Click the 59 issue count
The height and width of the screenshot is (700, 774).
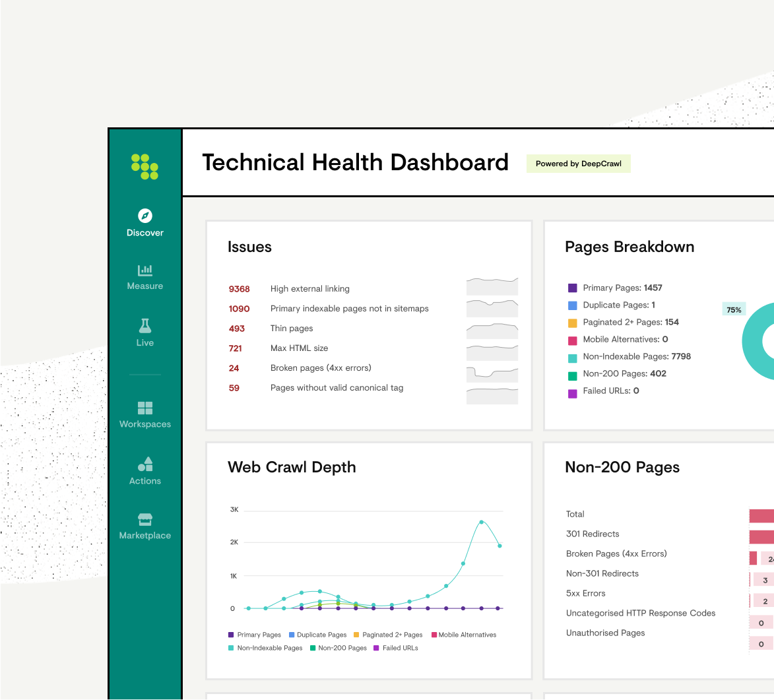point(234,388)
